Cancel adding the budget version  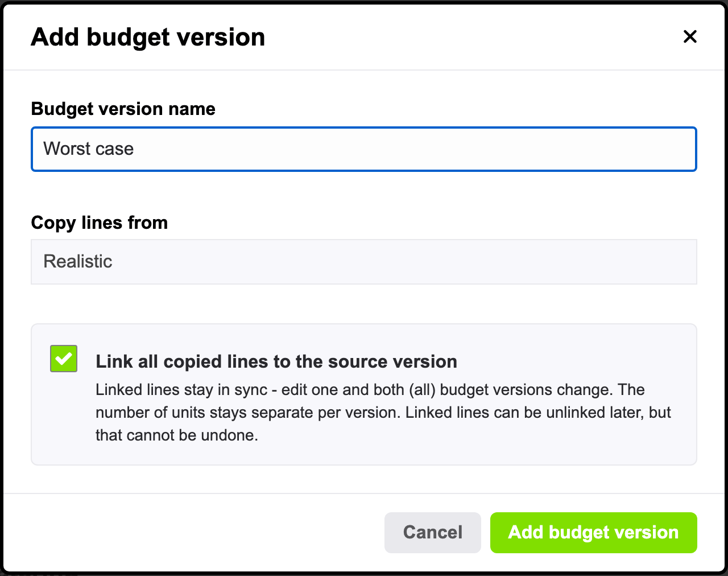(433, 533)
